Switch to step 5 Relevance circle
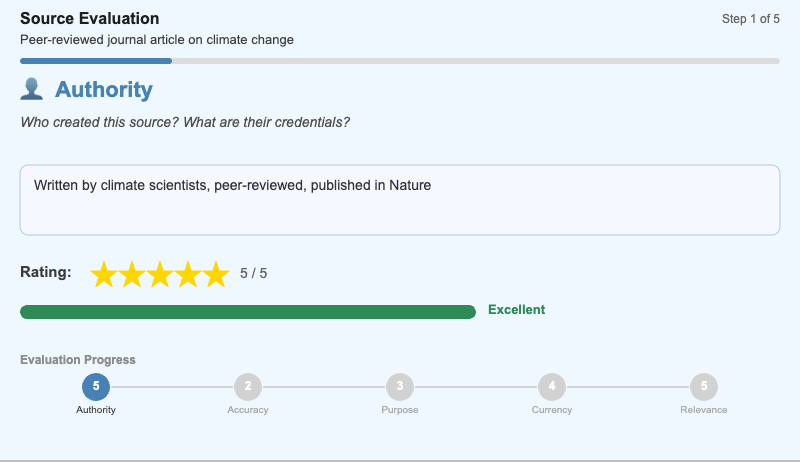 (x=704, y=386)
